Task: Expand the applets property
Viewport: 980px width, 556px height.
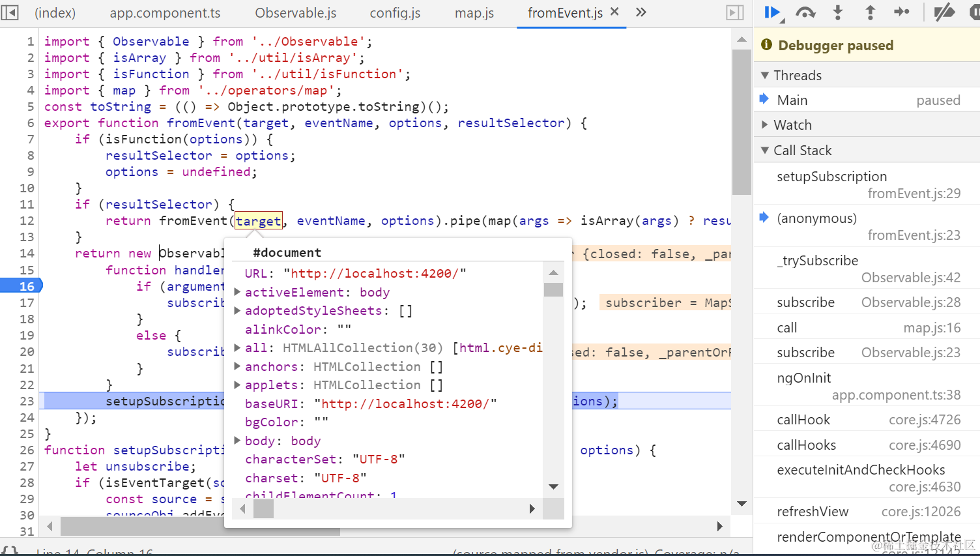Action: (238, 385)
